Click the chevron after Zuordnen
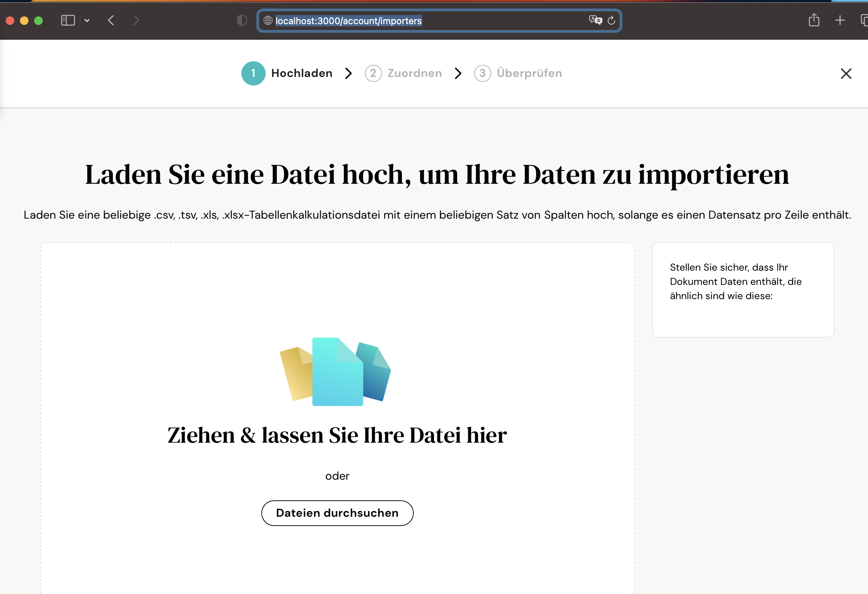 (x=458, y=73)
